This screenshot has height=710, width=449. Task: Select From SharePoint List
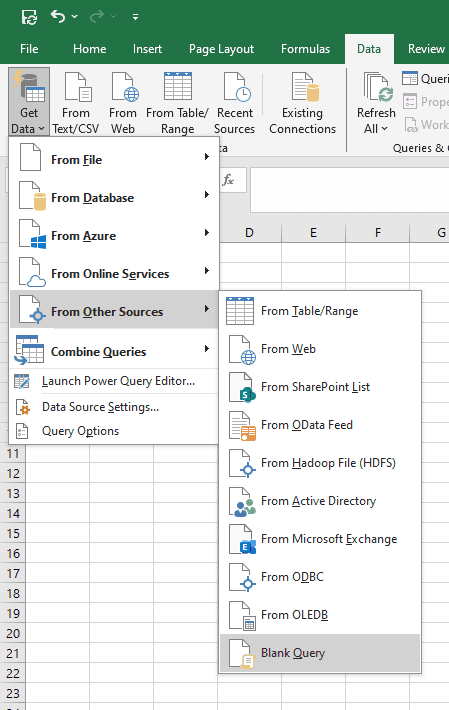point(320,387)
